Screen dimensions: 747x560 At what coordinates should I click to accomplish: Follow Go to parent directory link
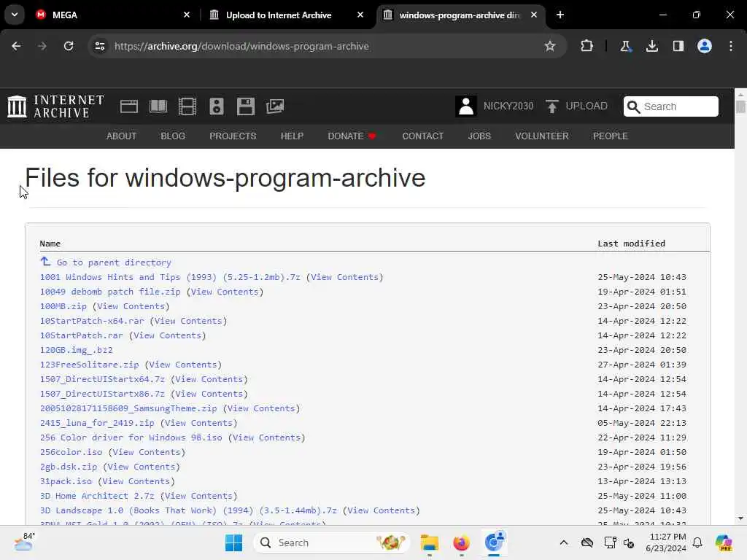pyautogui.click(x=114, y=262)
